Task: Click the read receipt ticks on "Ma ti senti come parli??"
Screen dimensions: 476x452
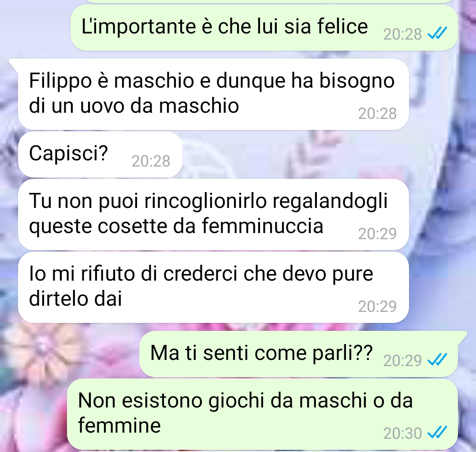Action: (x=437, y=360)
